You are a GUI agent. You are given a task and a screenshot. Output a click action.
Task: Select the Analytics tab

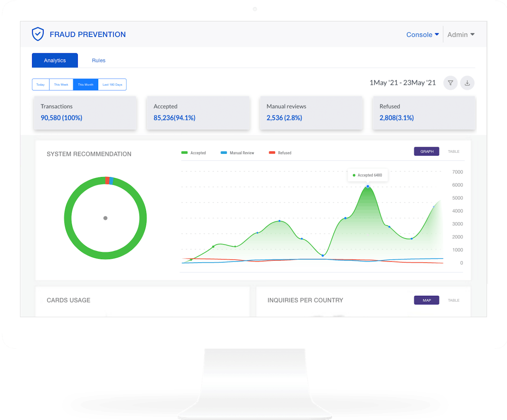pyautogui.click(x=55, y=61)
